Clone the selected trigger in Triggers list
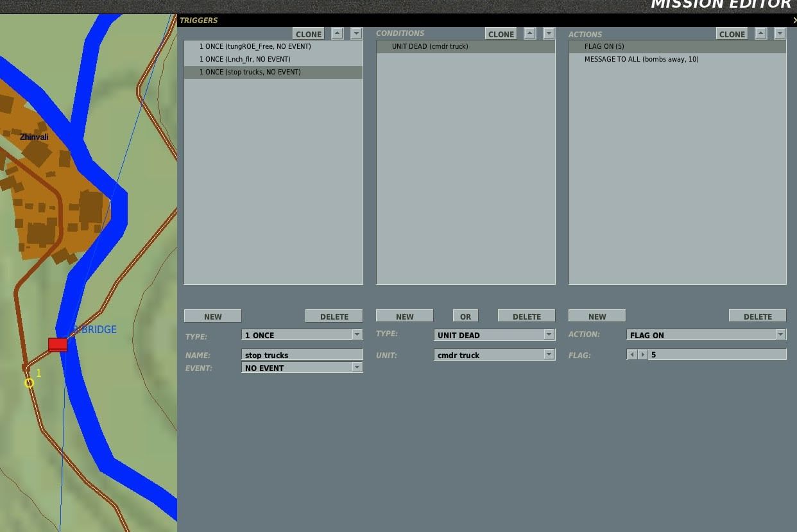 click(309, 34)
